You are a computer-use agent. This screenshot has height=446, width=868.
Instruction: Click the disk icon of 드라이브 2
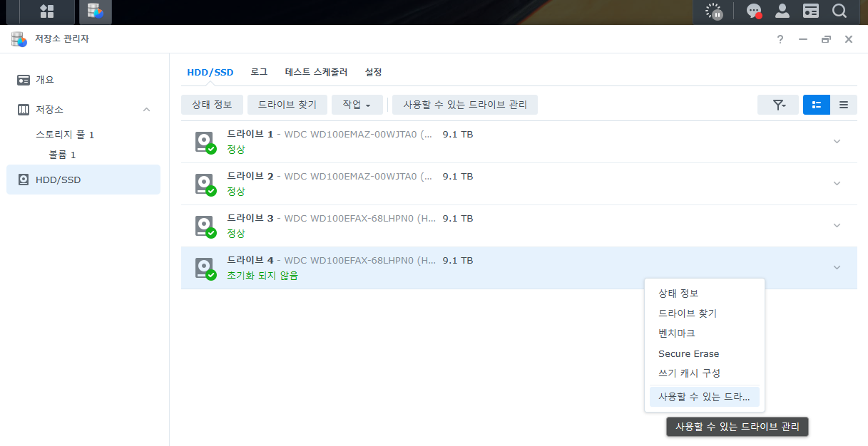pos(205,184)
